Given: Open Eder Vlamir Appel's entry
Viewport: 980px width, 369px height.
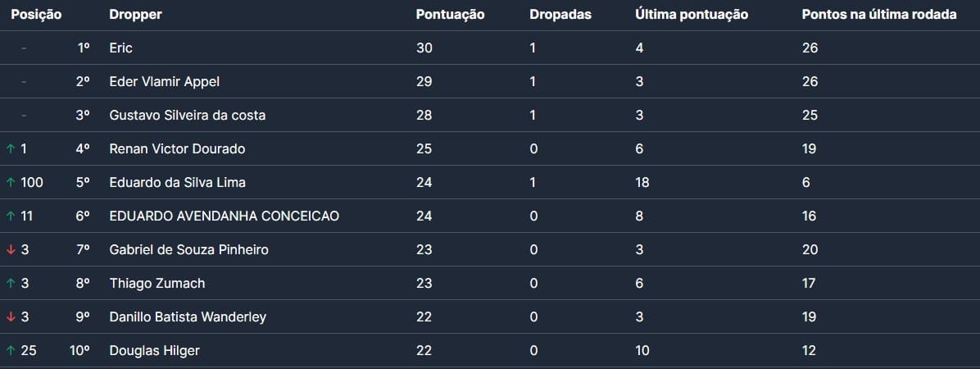Looking at the screenshot, I should point(164,82).
